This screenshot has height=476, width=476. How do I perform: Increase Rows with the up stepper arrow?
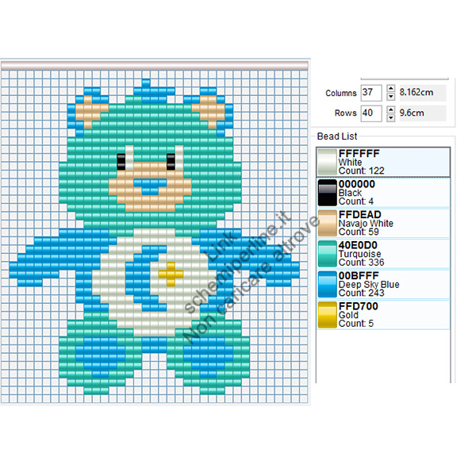(x=390, y=109)
